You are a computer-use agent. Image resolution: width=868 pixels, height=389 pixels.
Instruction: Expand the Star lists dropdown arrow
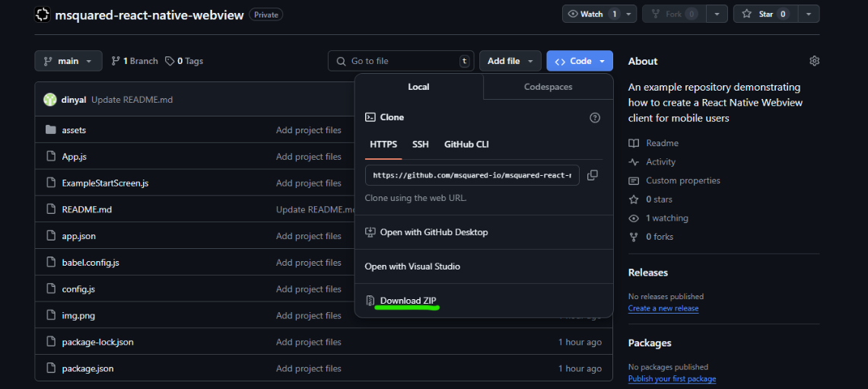pos(808,14)
